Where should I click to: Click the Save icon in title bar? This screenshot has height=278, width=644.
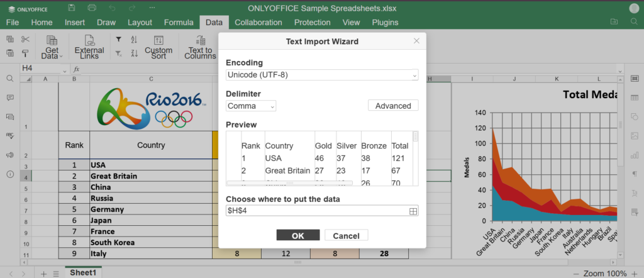click(x=72, y=8)
